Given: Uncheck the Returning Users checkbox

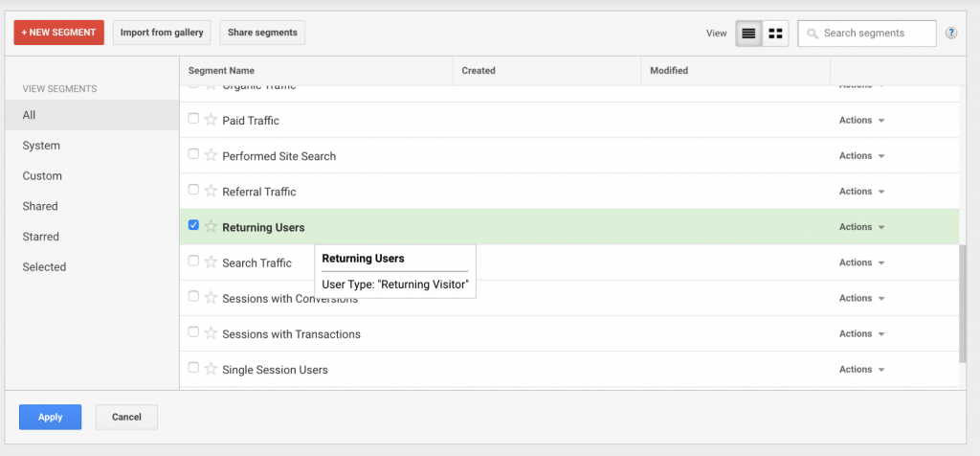Looking at the screenshot, I should click(x=193, y=225).
